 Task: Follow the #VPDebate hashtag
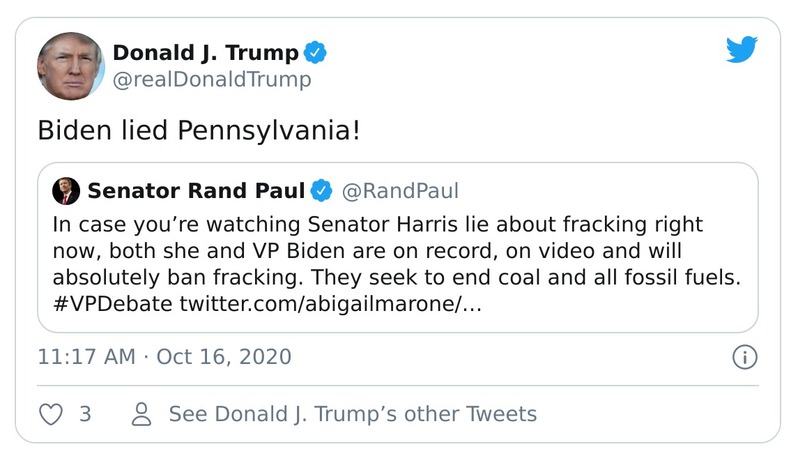coord(112,304)
